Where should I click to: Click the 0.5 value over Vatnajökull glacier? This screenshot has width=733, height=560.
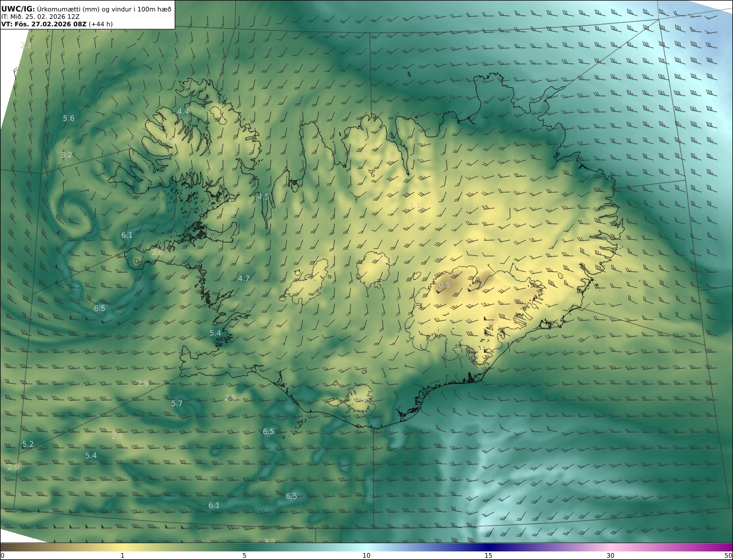click(444, 285)
